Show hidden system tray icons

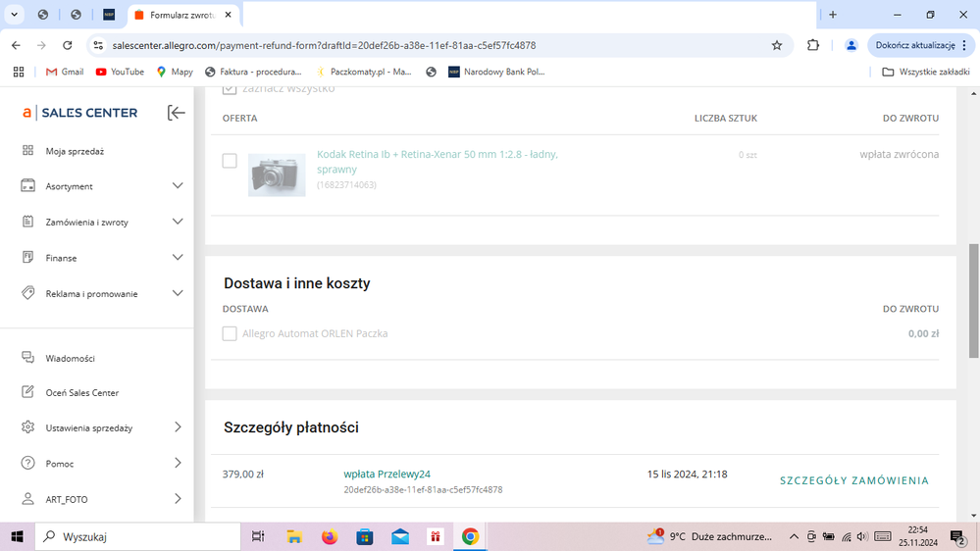[x=794, y=536]
